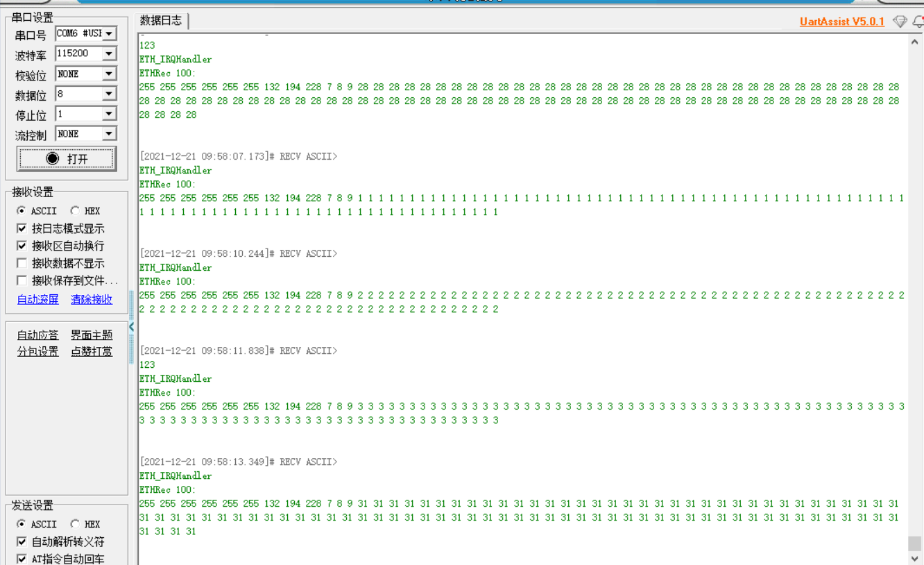Click the timestamp line 09:58:10.244
The width and height of the screenshot is (924, 565).
point(238,253)
